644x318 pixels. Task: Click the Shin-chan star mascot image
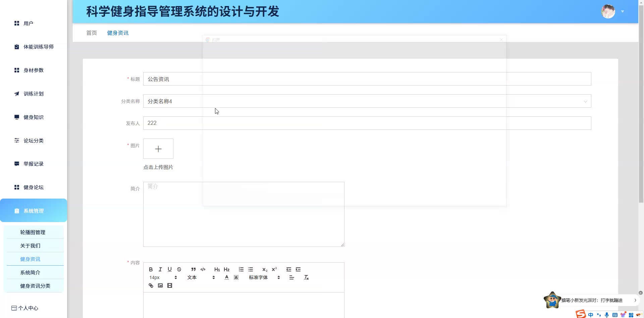click(x=552, y=300)
